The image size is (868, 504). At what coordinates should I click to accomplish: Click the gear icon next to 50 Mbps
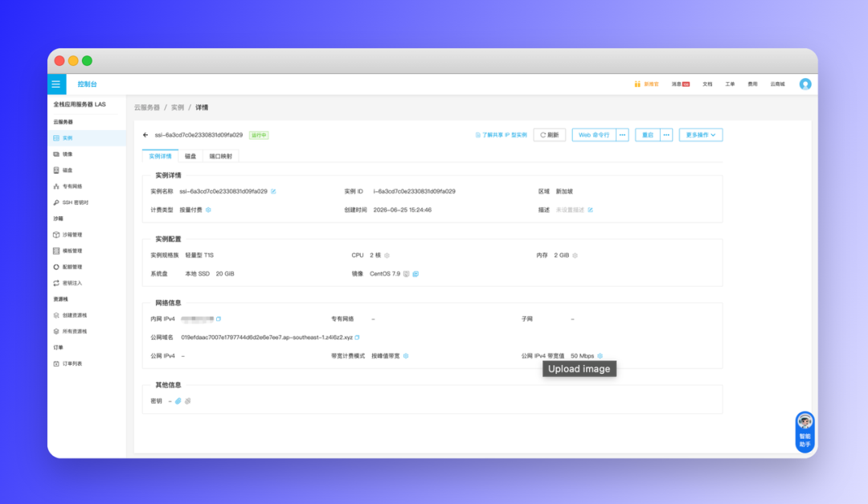point(600,356)
